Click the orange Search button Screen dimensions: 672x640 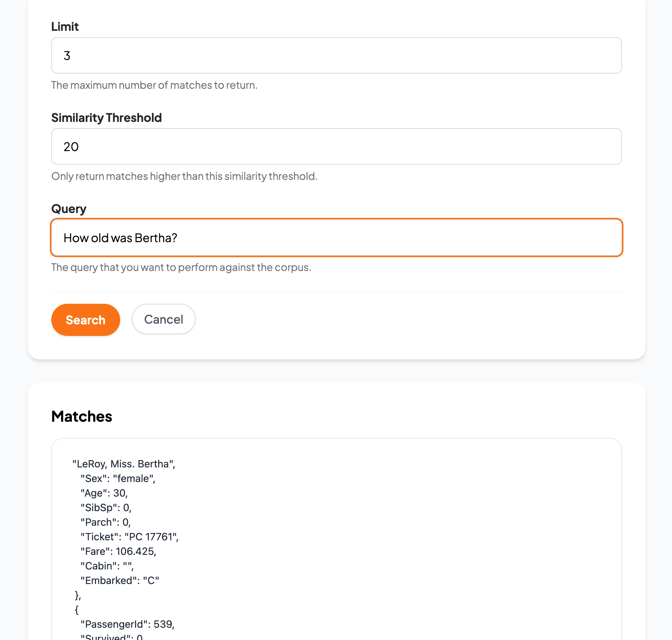(86, 320)
